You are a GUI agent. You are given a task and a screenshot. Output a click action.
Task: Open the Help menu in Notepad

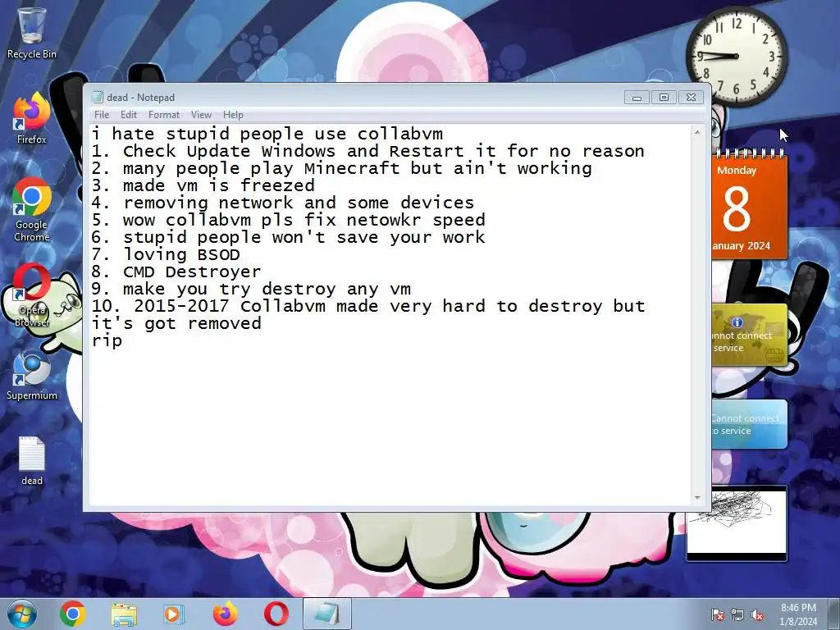(x=233, y=115)
